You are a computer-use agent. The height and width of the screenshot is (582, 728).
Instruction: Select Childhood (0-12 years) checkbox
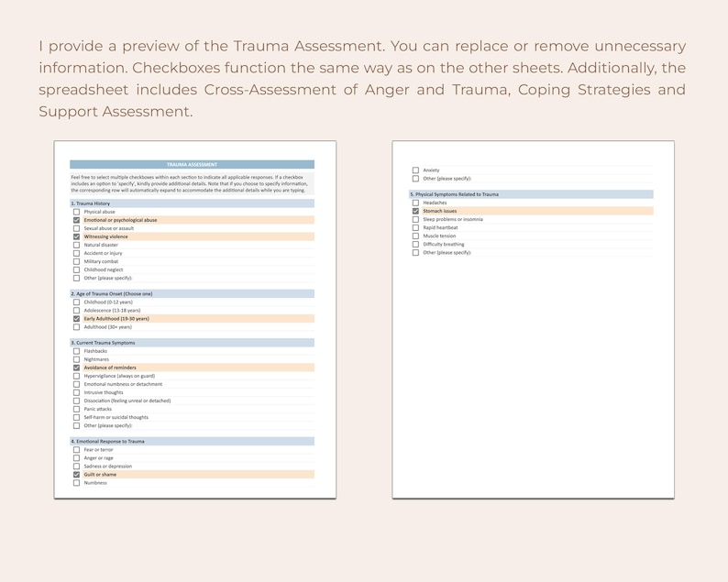pyautogui.click(x=77, y=302)
